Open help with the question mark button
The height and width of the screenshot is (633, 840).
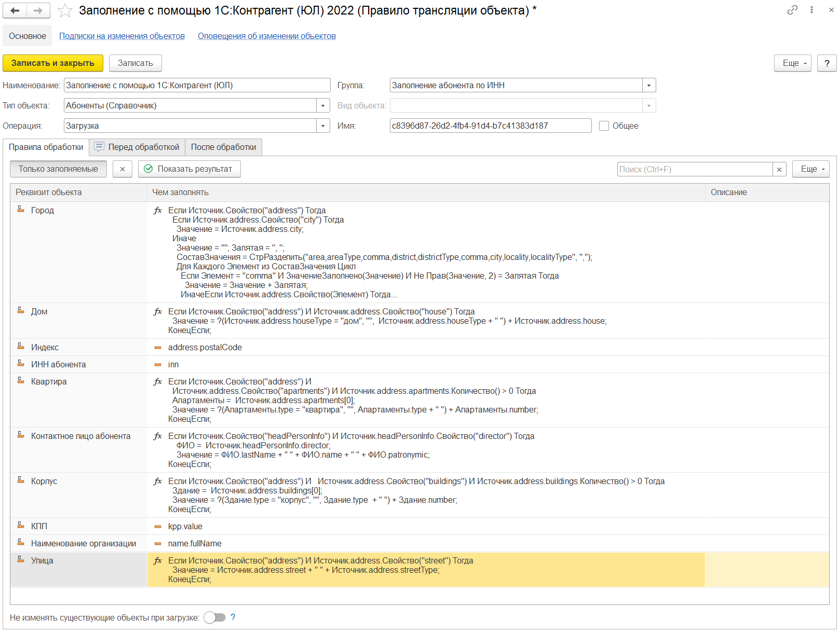pos(827,63)
